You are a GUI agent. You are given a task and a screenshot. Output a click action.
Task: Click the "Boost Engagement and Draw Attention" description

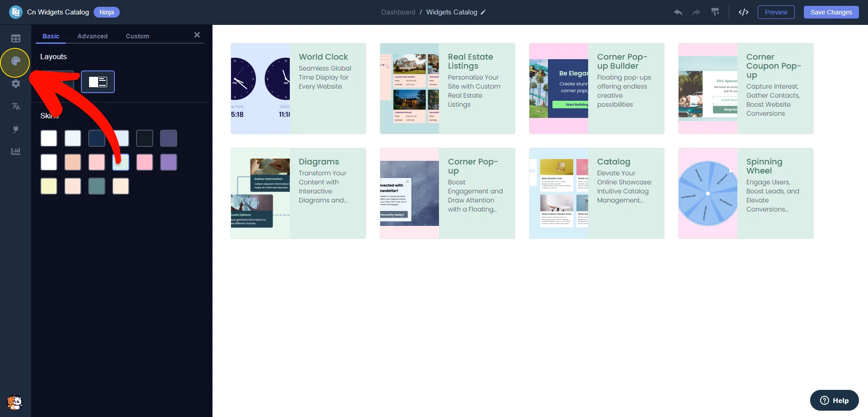click(x=475, y=196)
